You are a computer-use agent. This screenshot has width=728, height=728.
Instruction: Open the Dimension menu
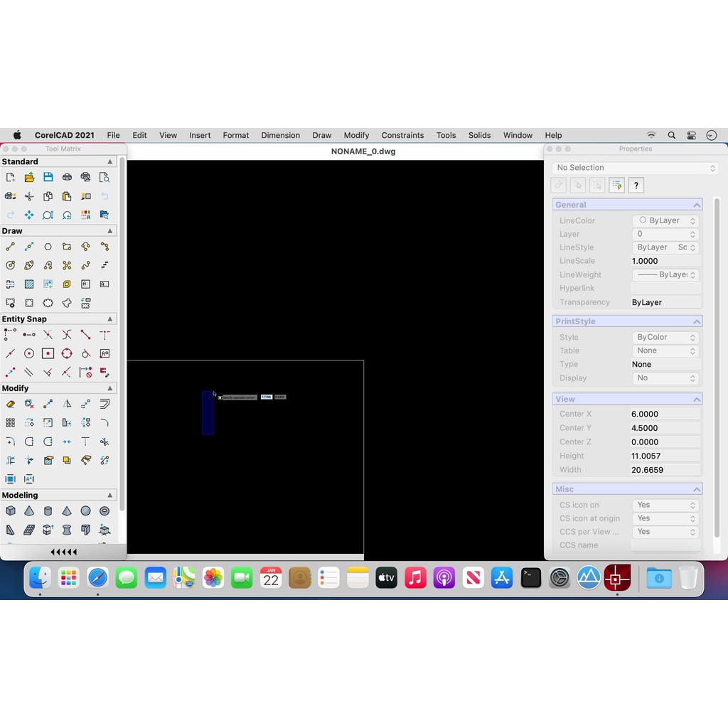point(280,135)
